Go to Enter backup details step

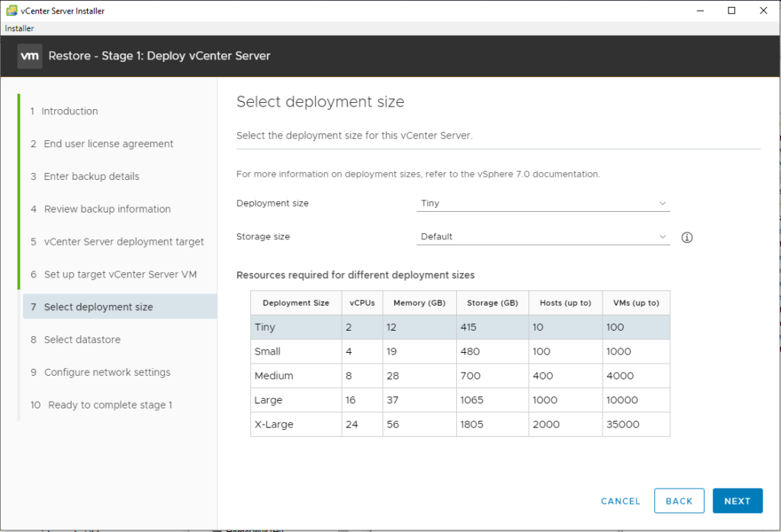click(85, 176)
